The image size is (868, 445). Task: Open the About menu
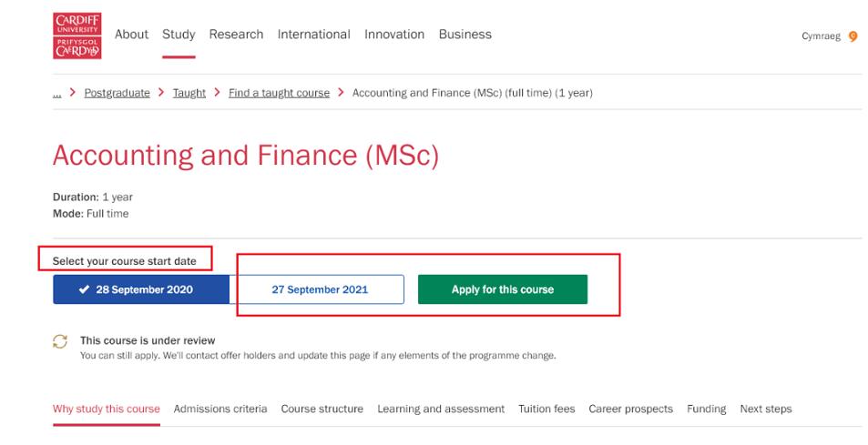click(131, 35)
